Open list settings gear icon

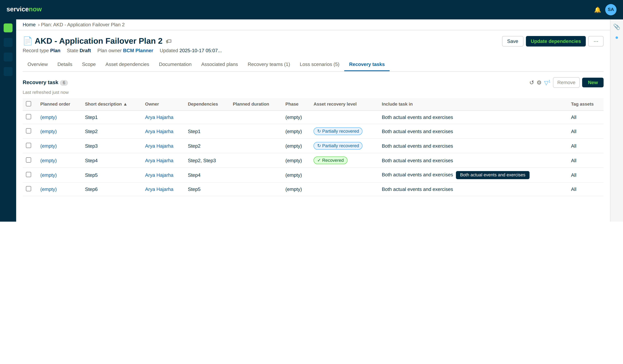click(539, 83)
